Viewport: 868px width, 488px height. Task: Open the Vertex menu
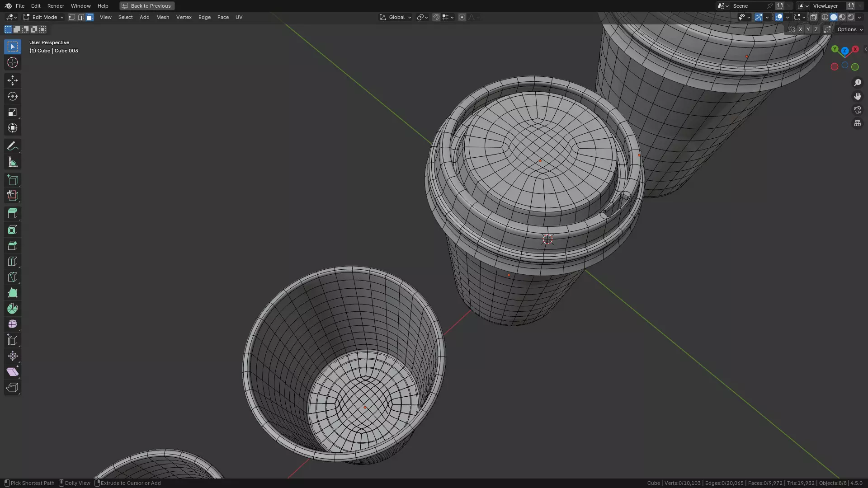click(184, 17)
